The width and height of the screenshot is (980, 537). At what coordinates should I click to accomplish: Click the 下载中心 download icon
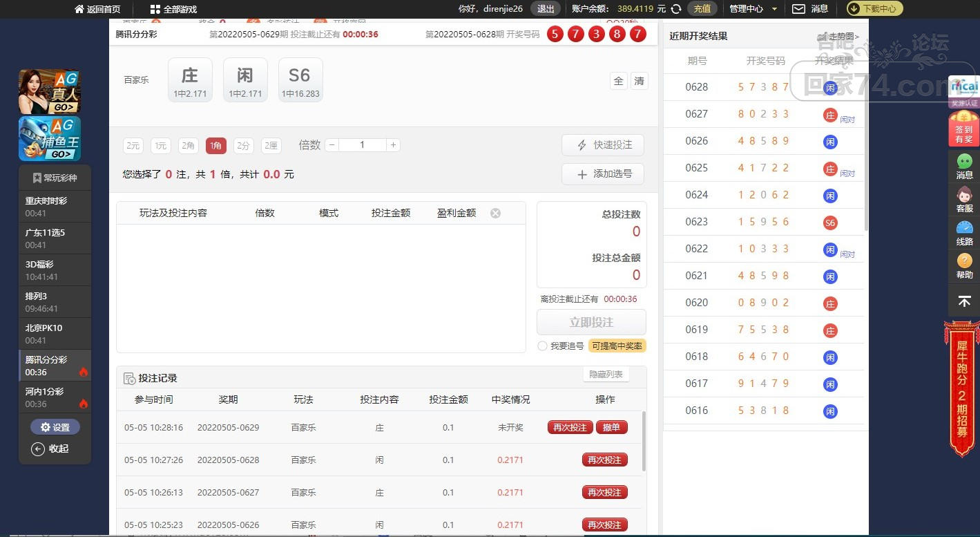[854, 9]
